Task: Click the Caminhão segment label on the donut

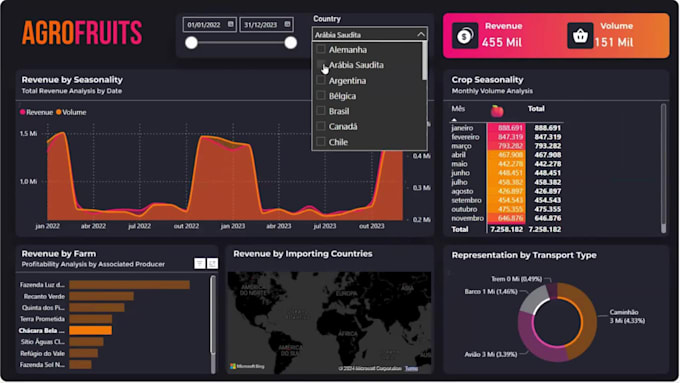Action: pos(627,316)
